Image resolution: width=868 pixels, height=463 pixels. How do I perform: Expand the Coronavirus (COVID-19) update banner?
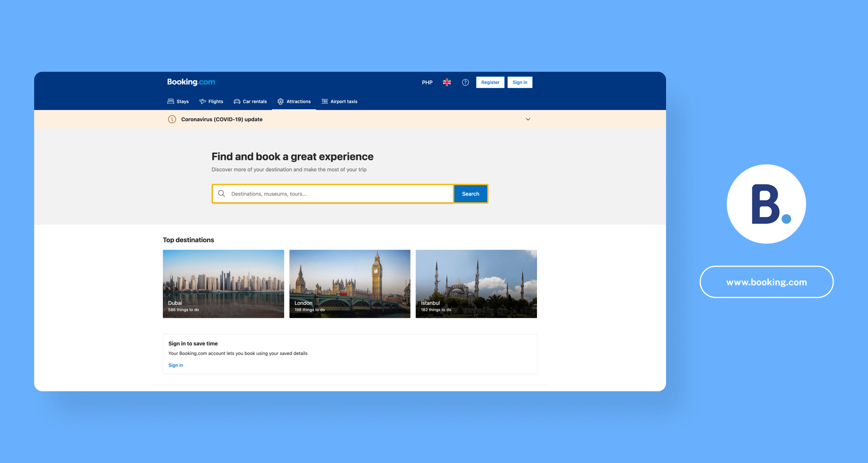point(222,119)
